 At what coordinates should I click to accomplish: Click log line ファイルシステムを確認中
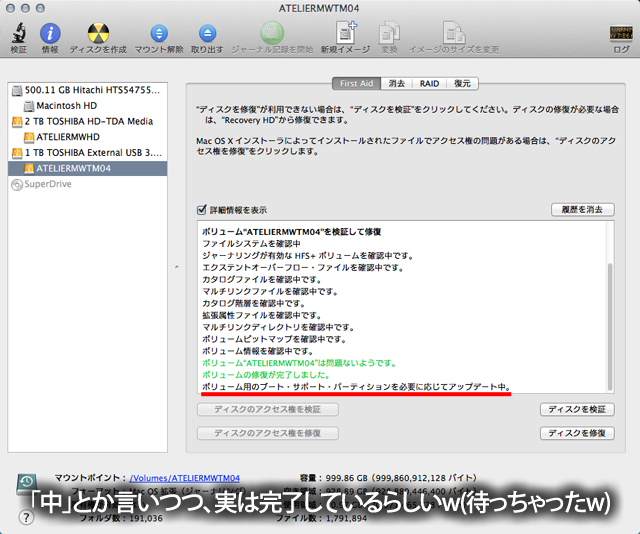coord(251,244)
